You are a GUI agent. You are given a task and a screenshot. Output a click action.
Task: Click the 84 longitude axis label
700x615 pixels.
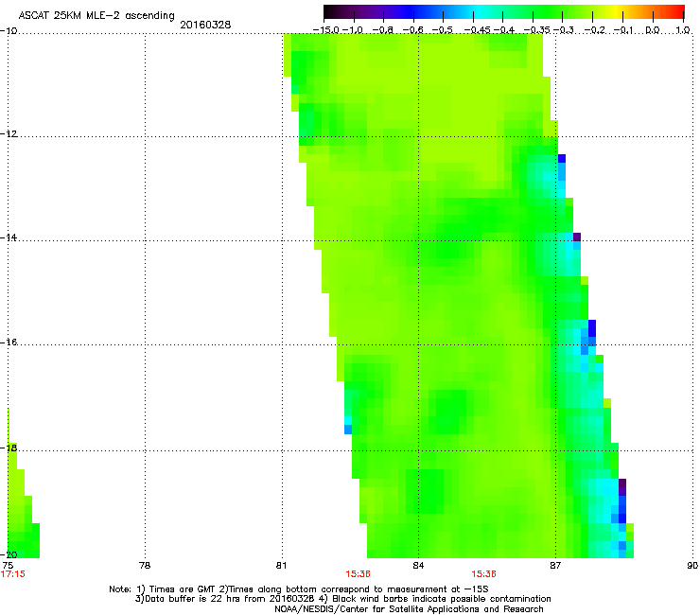tap(418, 566)
